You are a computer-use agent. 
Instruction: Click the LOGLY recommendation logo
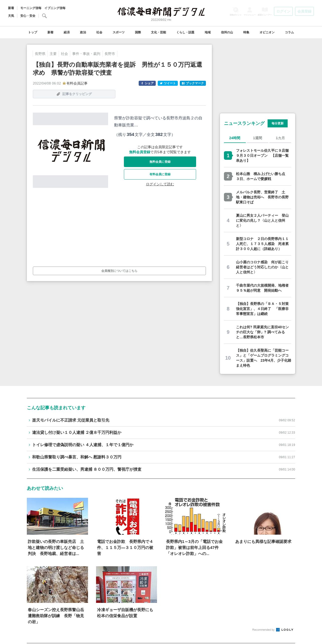[x=285, y=630]
